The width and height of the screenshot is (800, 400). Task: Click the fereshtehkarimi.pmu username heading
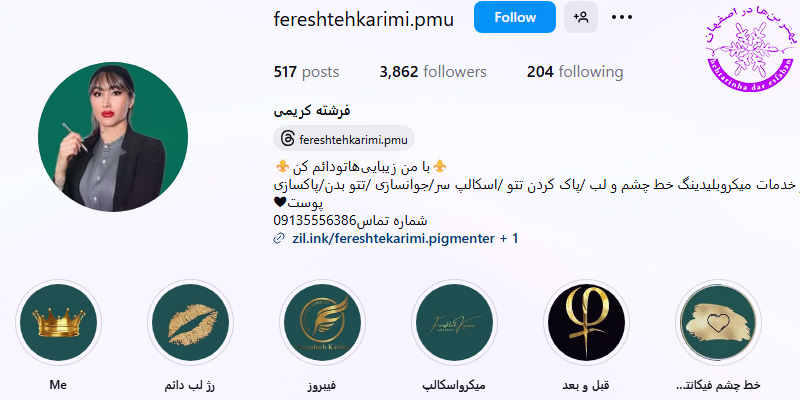point(364,19)
